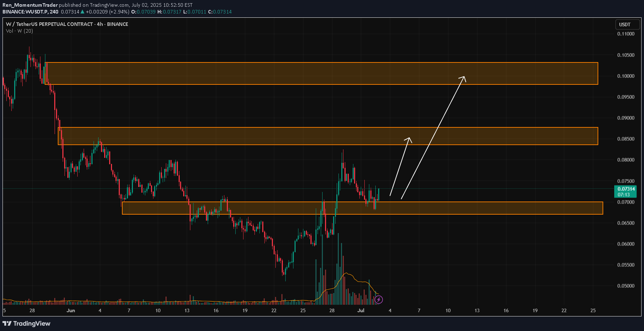Select the chart title 'W / TetherUS PERPETUAL CONTRACT'

[50, 24]
